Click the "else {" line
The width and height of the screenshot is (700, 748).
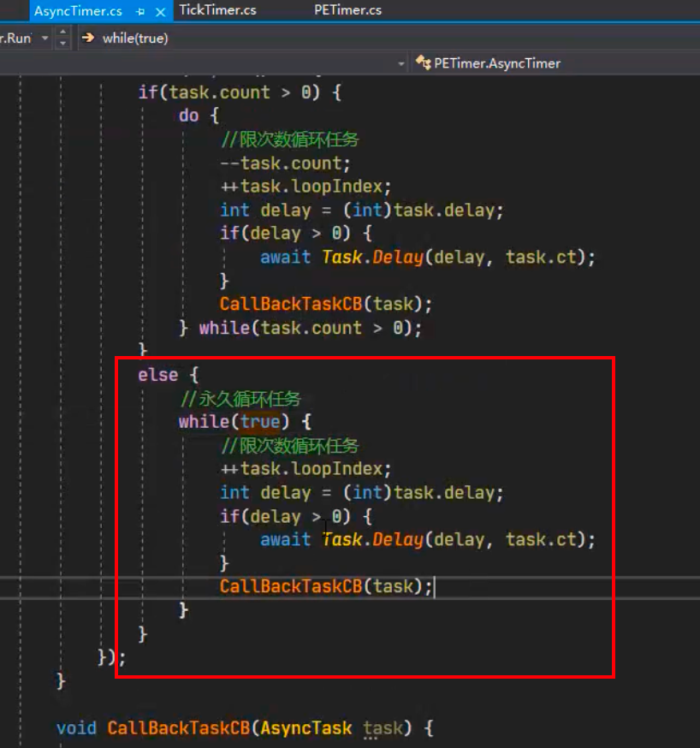pyautogui.click(x=169, y=375)
